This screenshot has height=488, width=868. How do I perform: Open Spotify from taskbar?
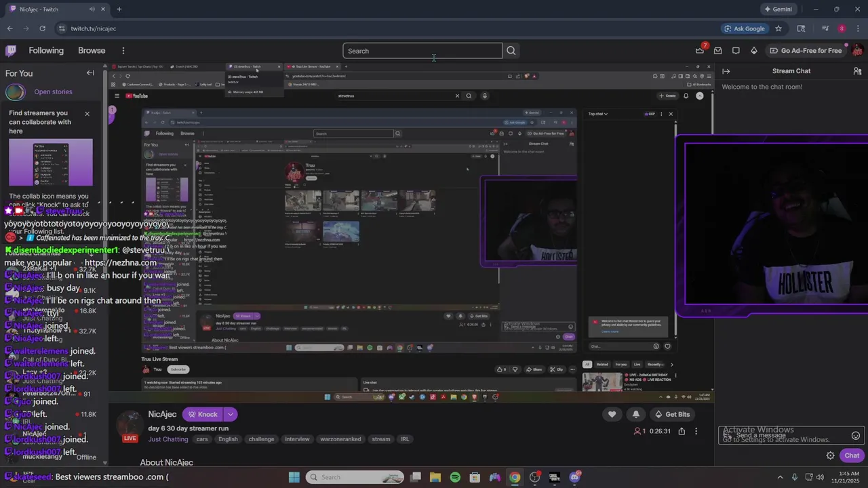tap(455, 477)
